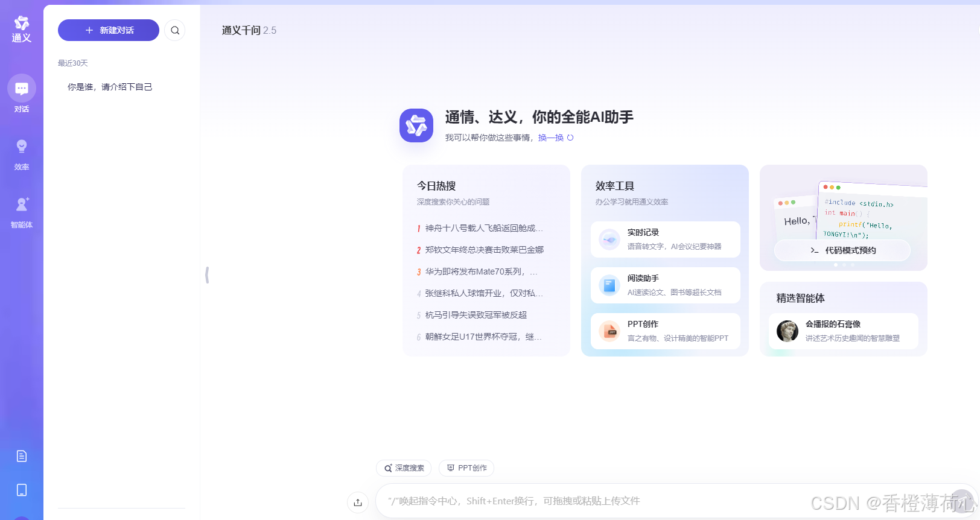Image resolution: width=980 pixels, height=520 pixels.
Task: Click 换一换 to refresh suggestions
Action: (x=551, y=138)
